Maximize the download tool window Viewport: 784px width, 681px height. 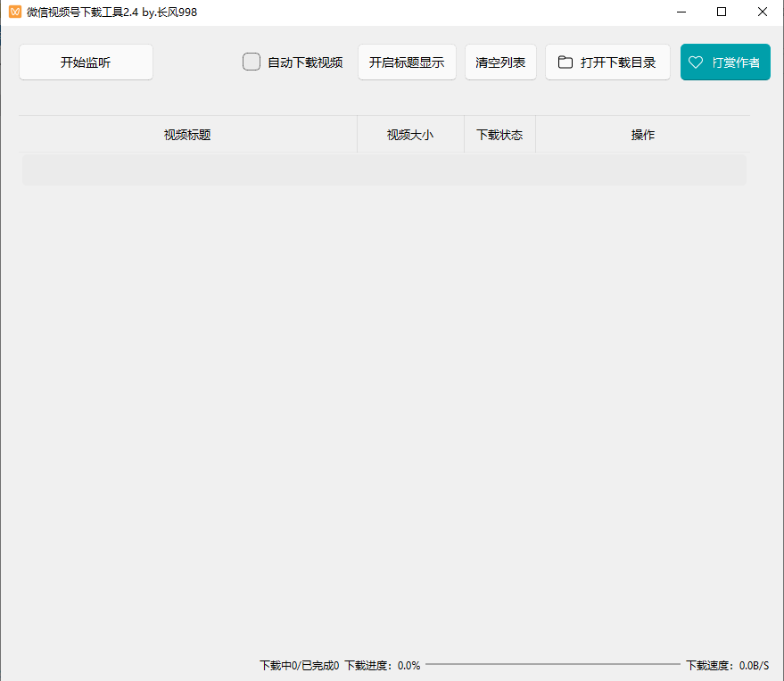click(722, 12)
